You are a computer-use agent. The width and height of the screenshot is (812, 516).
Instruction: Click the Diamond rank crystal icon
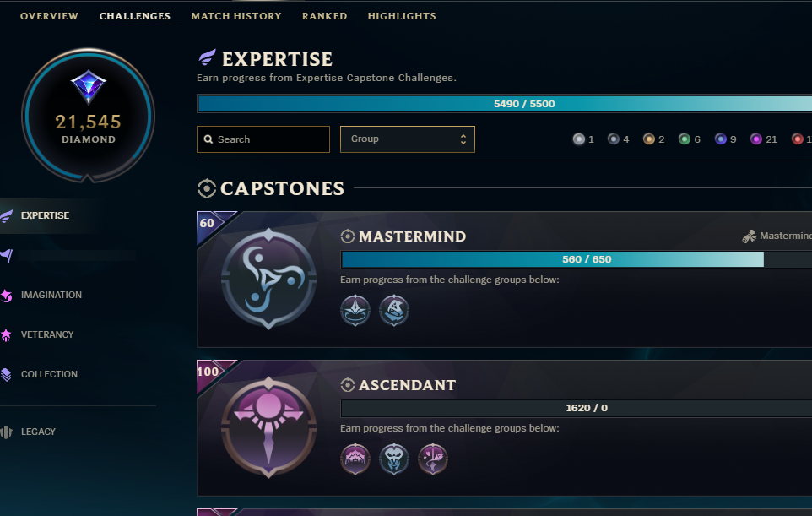coord(88,86)
